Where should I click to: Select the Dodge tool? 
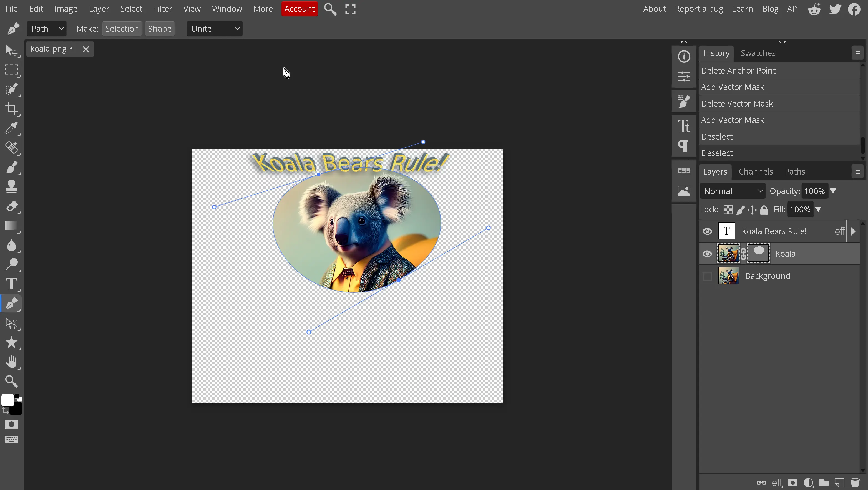[x=11, y=265]
